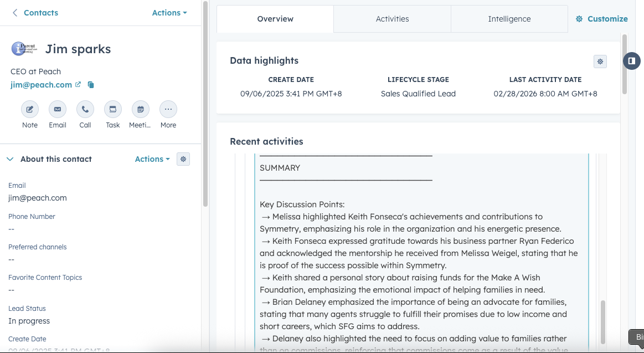Expand the About this contact Actions dropdown
644x353 pixels.
click(x=152, y=159)
